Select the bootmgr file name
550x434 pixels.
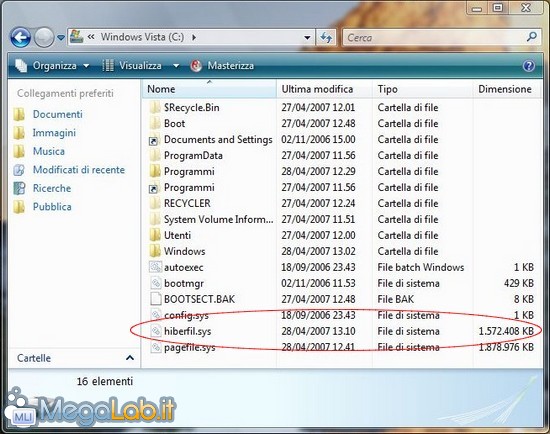pos(184,283)
